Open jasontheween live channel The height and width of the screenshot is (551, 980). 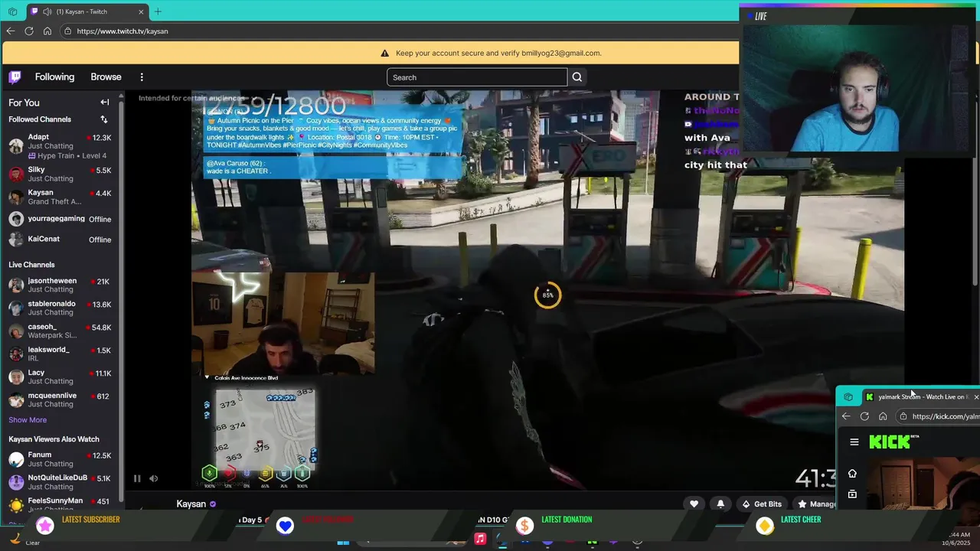coord(60,285)
